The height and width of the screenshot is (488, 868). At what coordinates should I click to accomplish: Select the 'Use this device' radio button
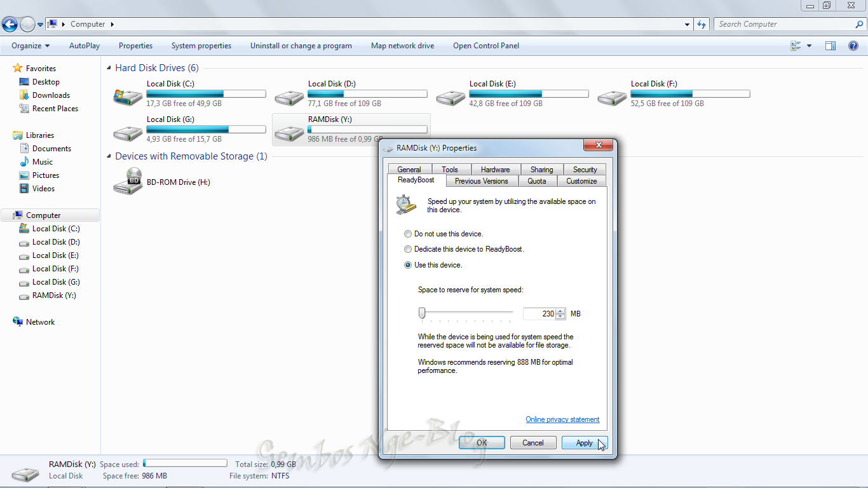coord(408,265)
